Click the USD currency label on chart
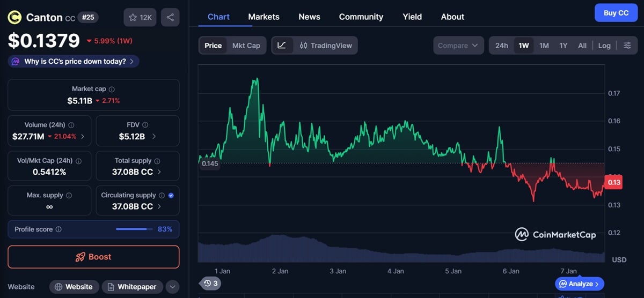 click(x=619, y=260)
